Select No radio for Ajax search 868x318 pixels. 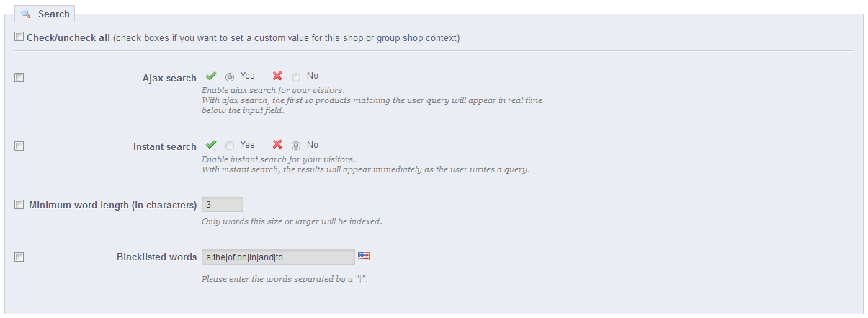pos(296,76)
